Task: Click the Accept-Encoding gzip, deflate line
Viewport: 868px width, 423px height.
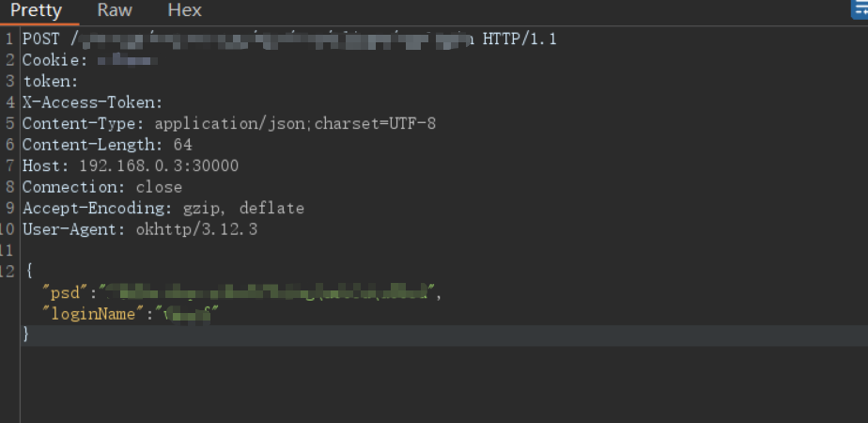Action: [x=163, y=208]
